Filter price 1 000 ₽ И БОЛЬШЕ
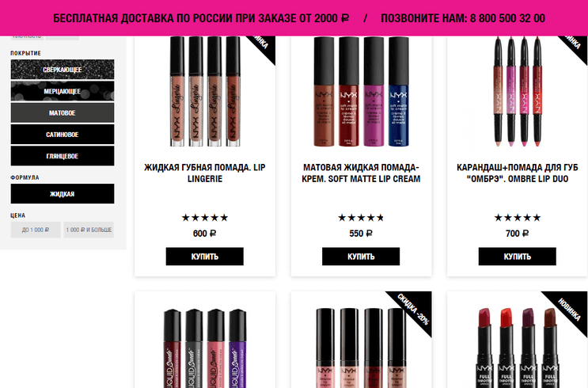The width and height of the screenshot is (588, 388). tap(89, 230)
